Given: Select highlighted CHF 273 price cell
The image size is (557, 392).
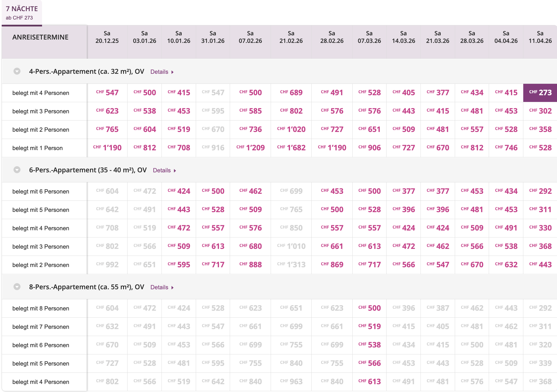Looking at the screenshot, I should [x=540, y=93].
